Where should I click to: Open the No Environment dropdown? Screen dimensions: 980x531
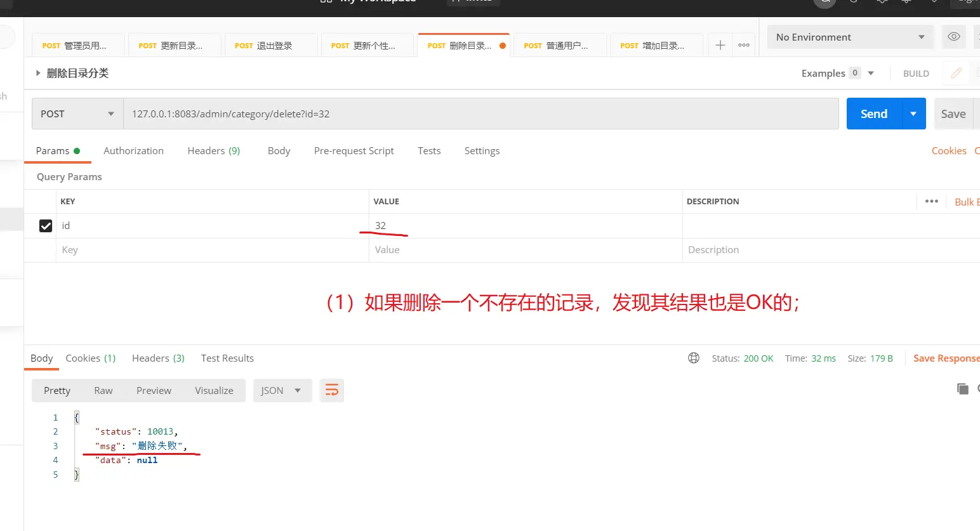pos(849,37)
